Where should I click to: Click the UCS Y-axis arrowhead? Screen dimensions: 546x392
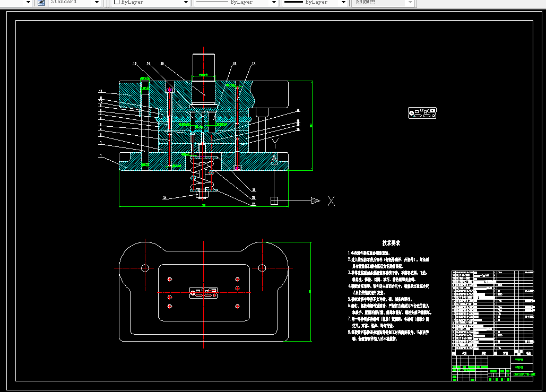pos(274,160)
